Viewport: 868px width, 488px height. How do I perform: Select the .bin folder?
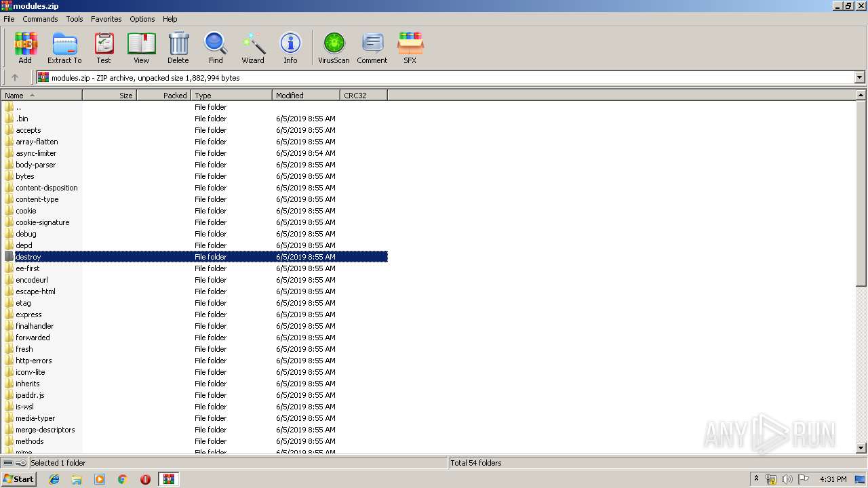[x=195, y=119]
